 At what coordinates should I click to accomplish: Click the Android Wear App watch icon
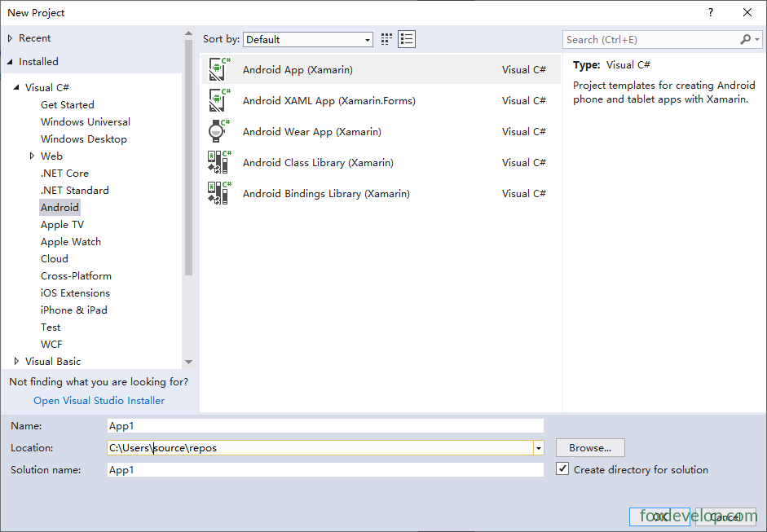(x=219, y=131)
